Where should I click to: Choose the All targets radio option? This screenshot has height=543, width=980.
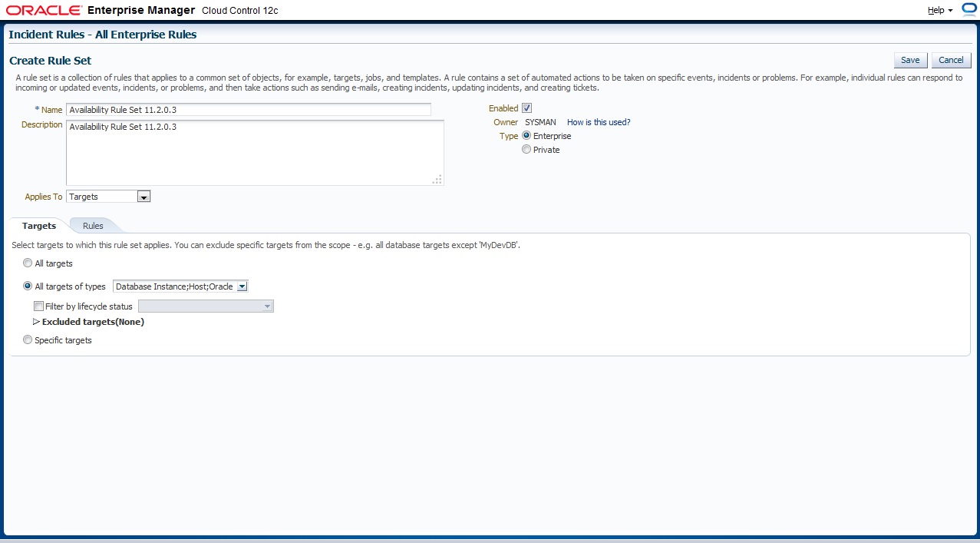click(x=28, y=263)
